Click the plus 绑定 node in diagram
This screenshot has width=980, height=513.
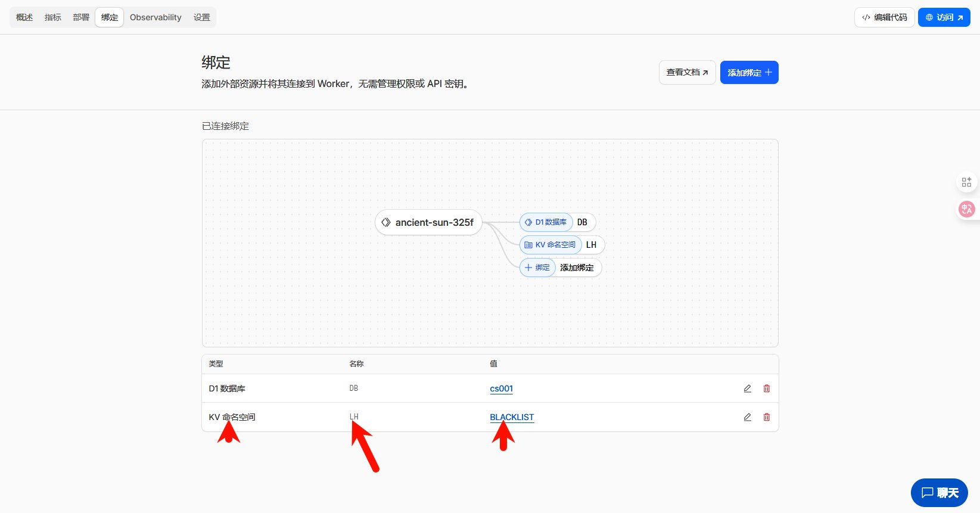(537, 268)
